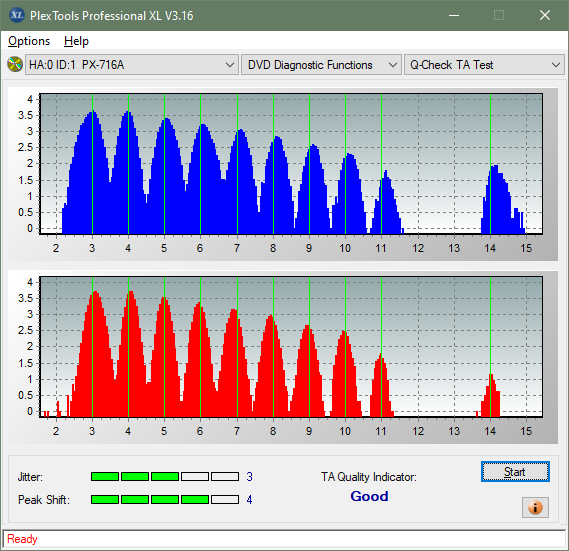
Task: Click the Jitter level indicator bar
Action: [x=165, y=477]
